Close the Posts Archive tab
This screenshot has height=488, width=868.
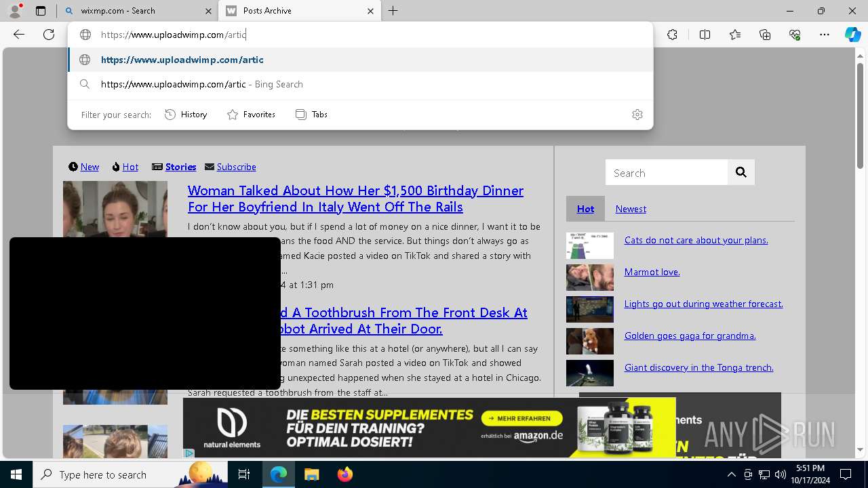point(370,11)
